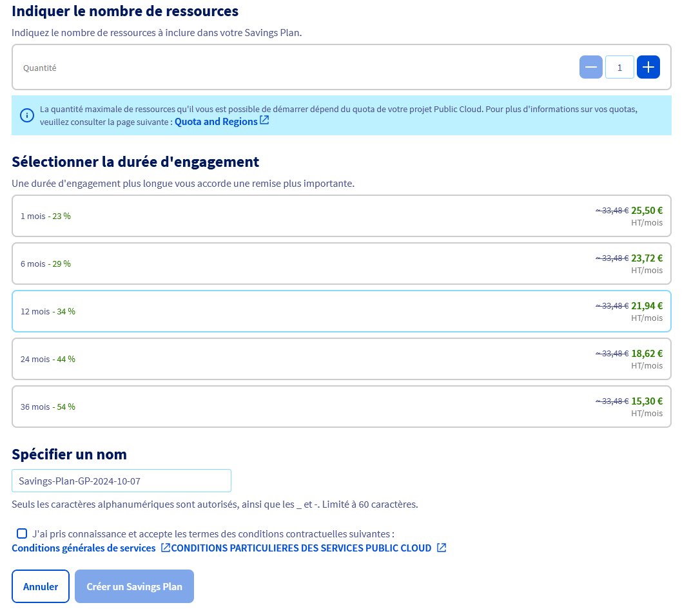Tick the contractual conditions acceptance checkbox
The height and width of the screenshot is (614, 700).
click(x=21, y=533)
